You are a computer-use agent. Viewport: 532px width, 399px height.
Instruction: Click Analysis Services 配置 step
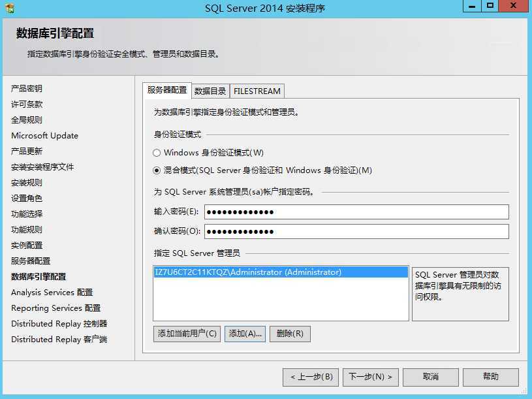coord(52,292)
